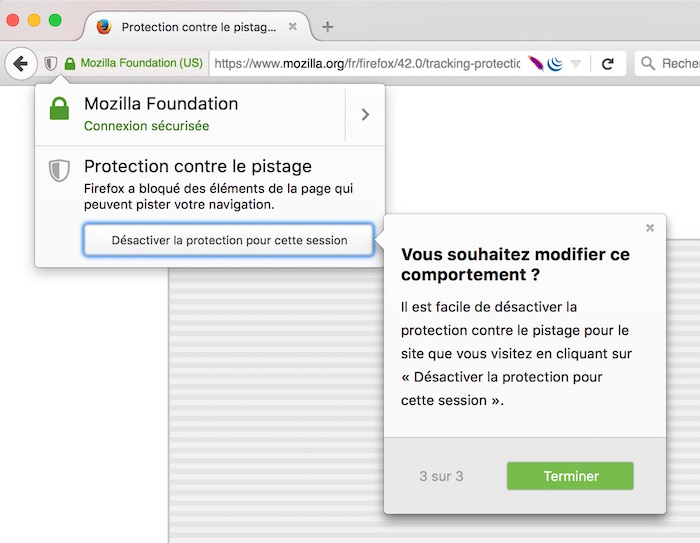
Task: Click the green padlock in the address bar
Action: pyautogui.click(x=70, y=64)
